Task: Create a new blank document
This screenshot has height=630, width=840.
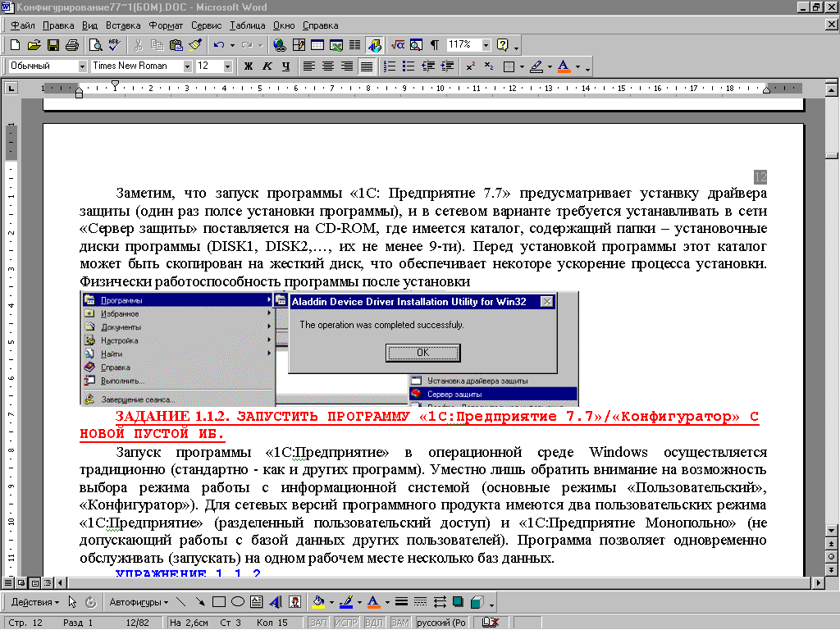Action: click(x=15, y=45)
